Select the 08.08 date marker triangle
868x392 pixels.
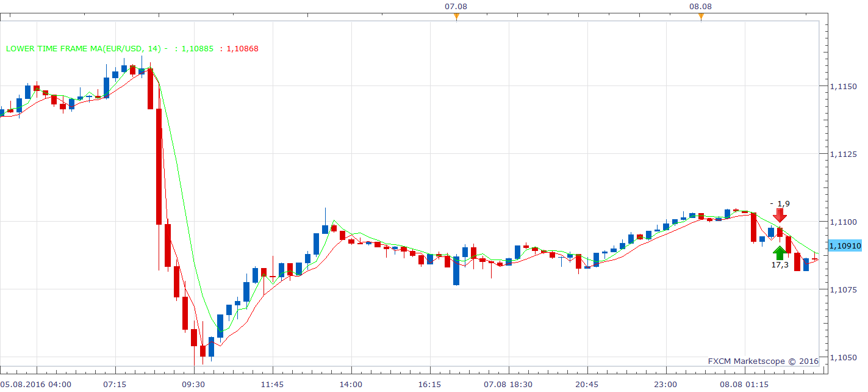pos(701,16)
